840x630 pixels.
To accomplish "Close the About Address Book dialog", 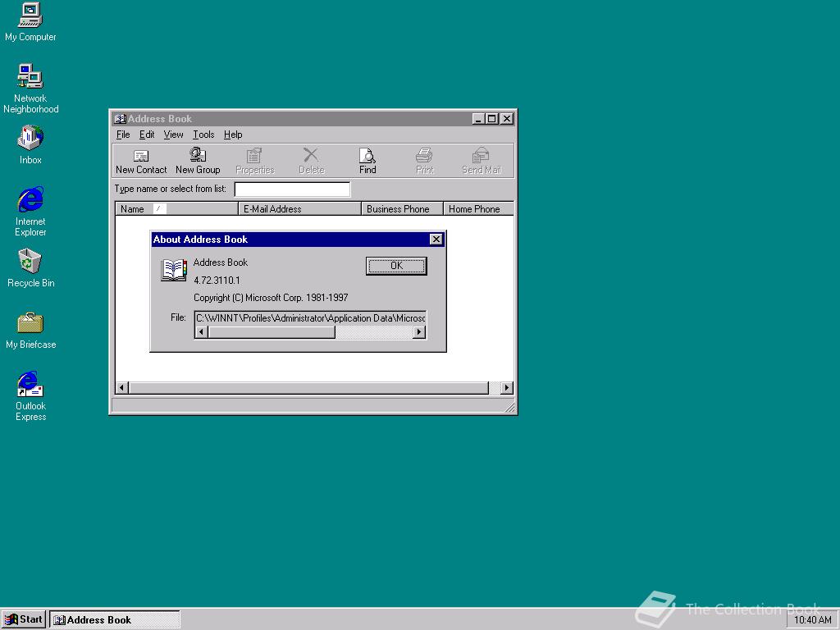I will pos(436,239).
